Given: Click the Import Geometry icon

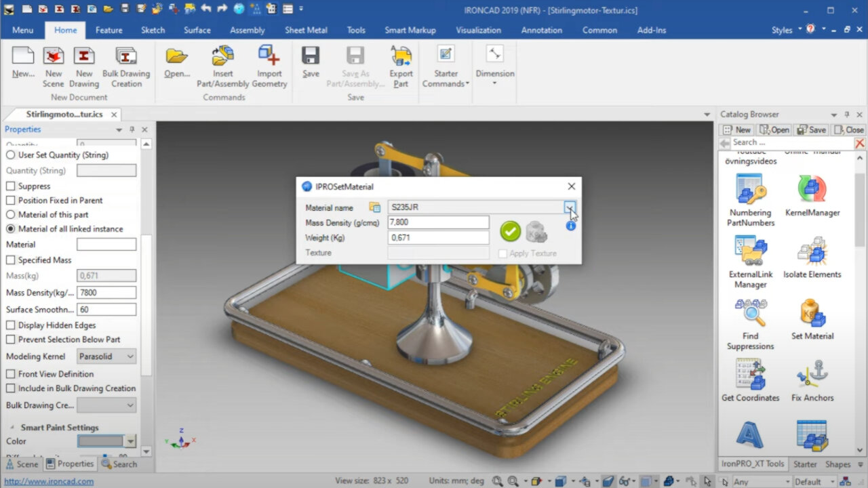Looking at the screenshot, I should coord(269,56).
